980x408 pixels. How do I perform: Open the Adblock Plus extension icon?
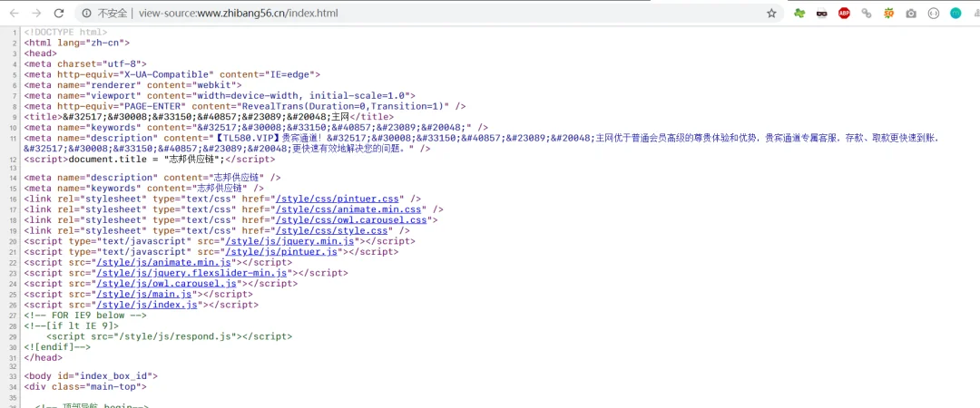pos(845,13)
